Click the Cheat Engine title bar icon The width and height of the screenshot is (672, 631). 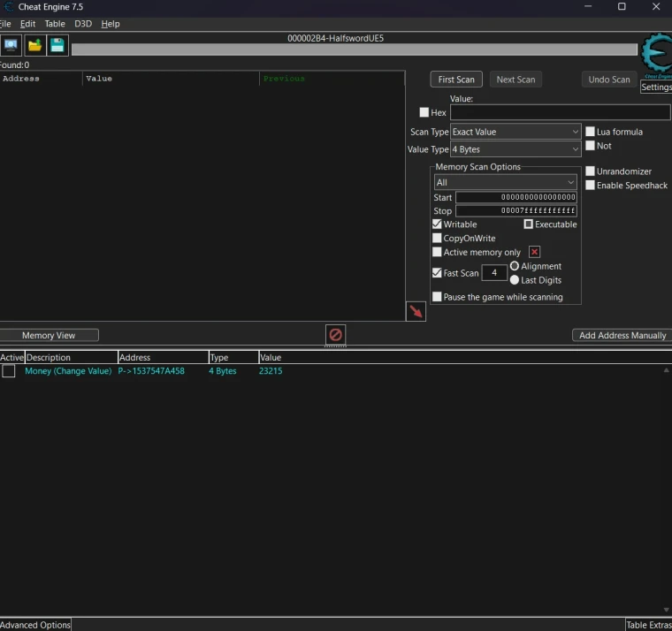pyautogui.click(x=8, y=7)
